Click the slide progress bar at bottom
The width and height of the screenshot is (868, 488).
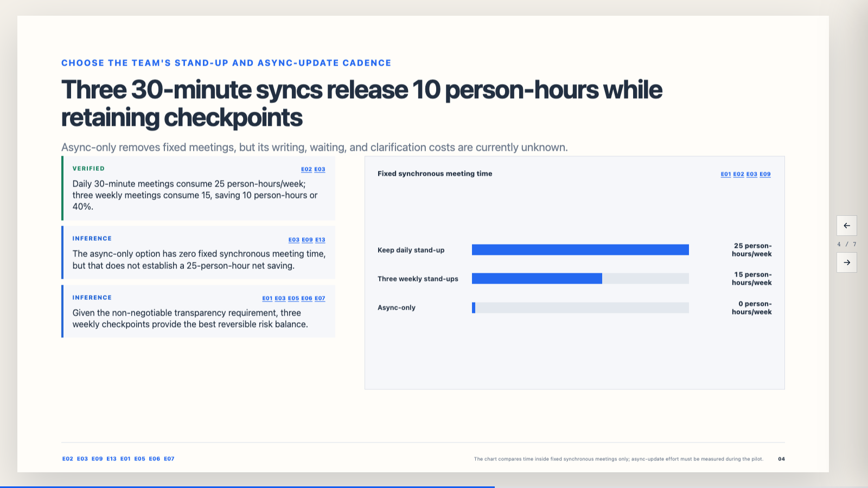click(434, 487)
